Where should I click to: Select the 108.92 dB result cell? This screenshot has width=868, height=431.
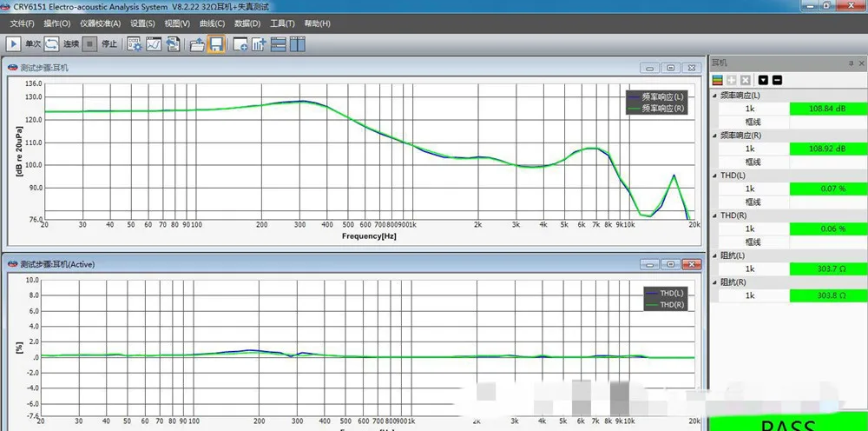(x=828, y=149)
